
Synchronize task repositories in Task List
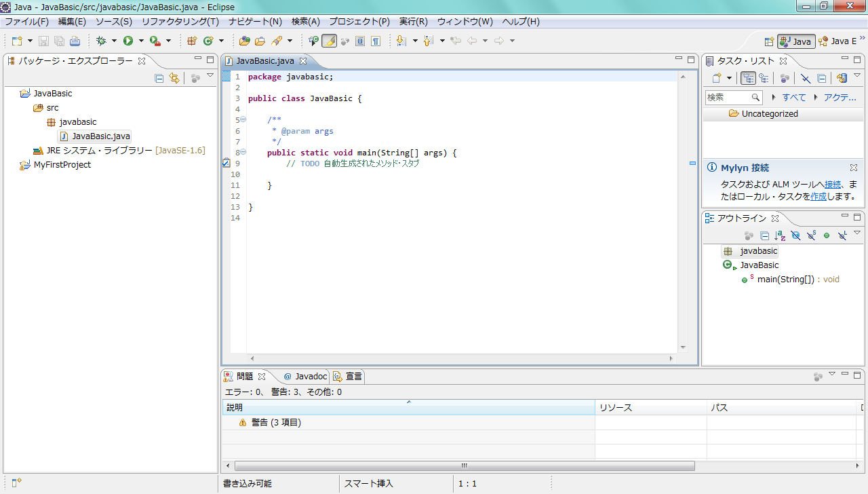click(x=842, y=78)
